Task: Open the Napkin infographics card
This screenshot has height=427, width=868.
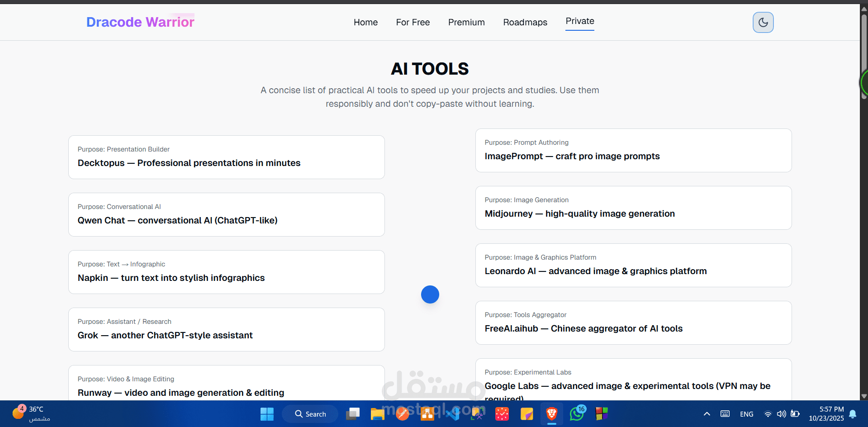Action: [227, 272]
